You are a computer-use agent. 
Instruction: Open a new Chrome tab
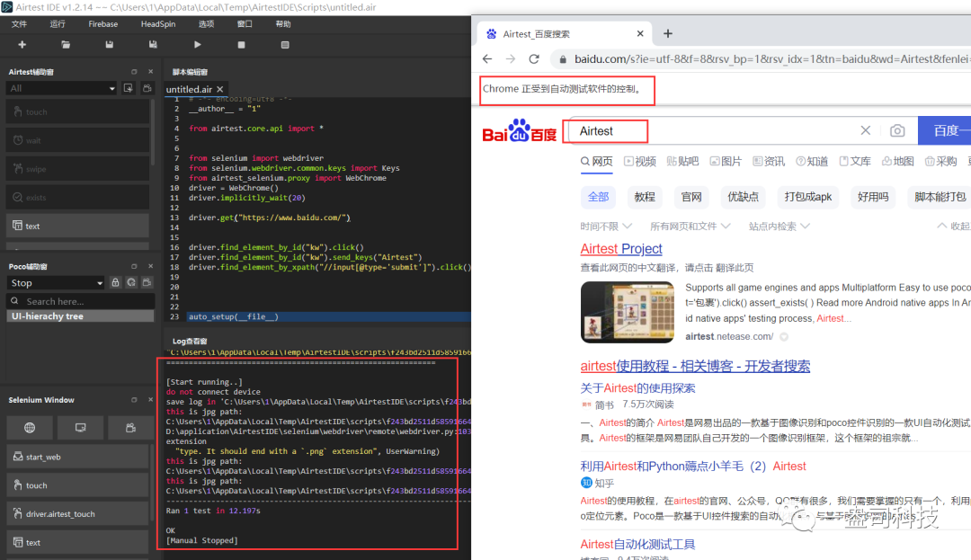pos(667,33)
